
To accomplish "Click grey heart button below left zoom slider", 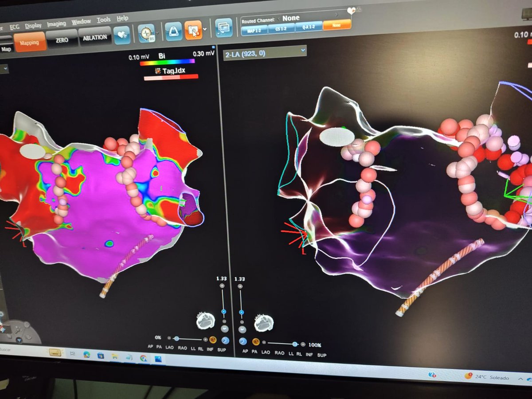I will point(224,329).
